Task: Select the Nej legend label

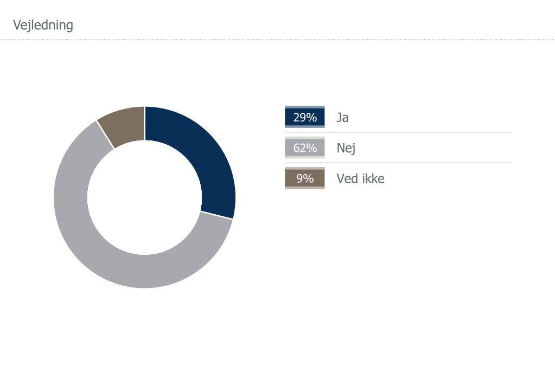Action: pos(346,148)
